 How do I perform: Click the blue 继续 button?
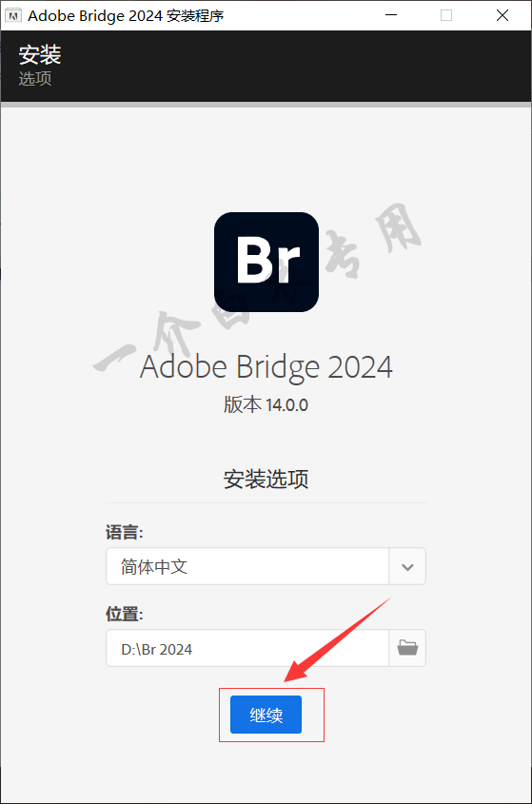coord(266,715)
